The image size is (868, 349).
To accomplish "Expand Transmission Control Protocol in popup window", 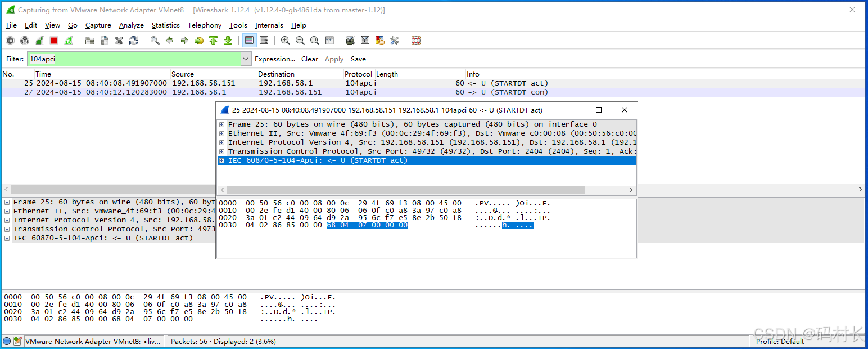I will pos(222,151).
